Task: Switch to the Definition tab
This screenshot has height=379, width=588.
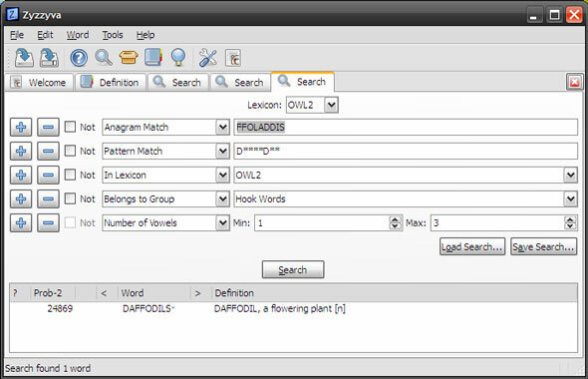Action: pos(111,82)
